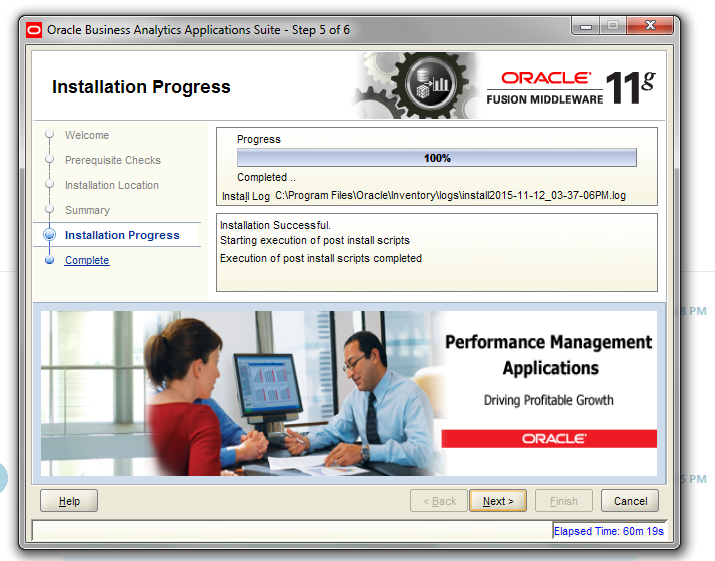Open the Help button
The height and width of the screenshot is (561, 715).
point(69,501)
